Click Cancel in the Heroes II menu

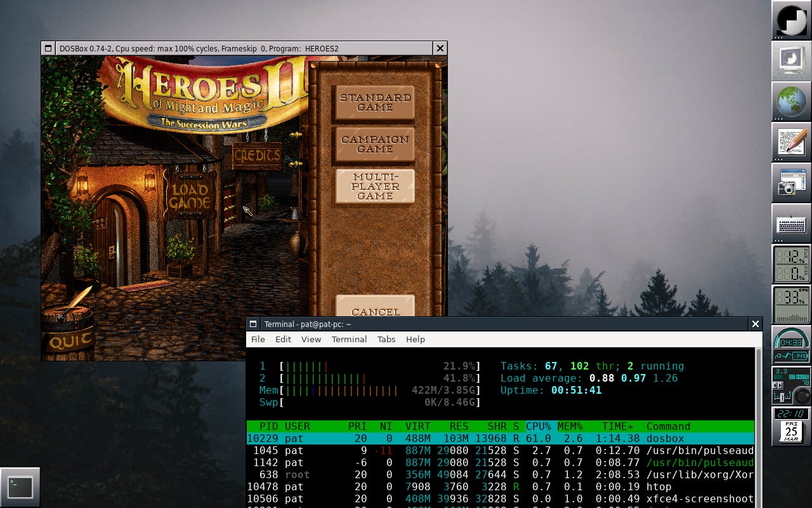pyautogui.click(x=375, y=306)
